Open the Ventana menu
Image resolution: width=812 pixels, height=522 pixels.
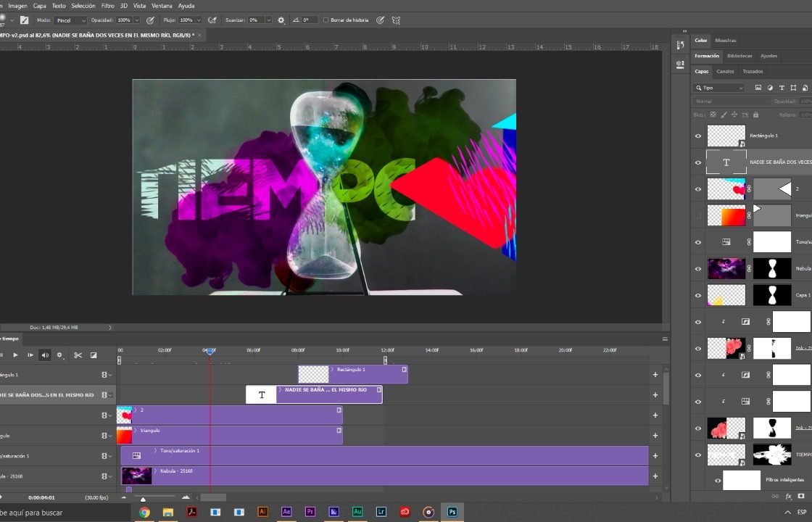coord(162,6)
